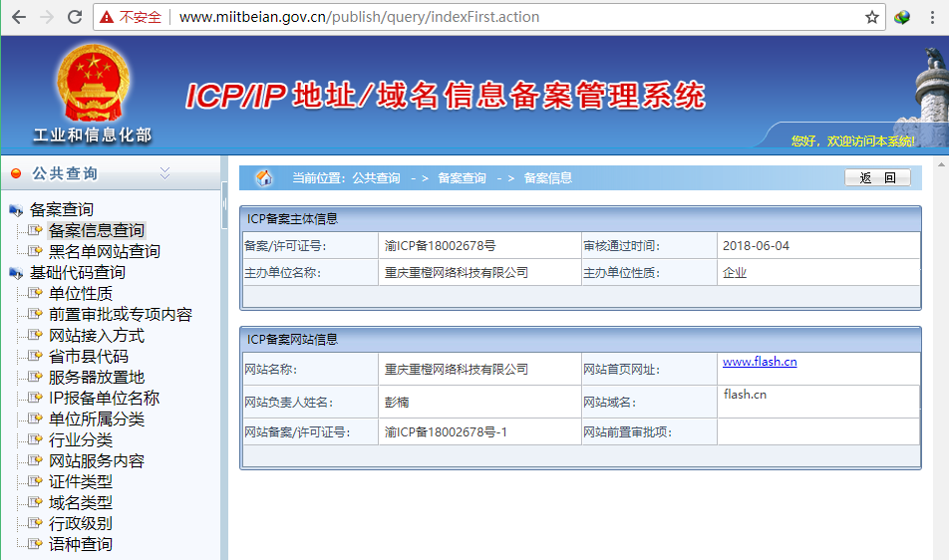Click the red not-secure warning icon

107,17
